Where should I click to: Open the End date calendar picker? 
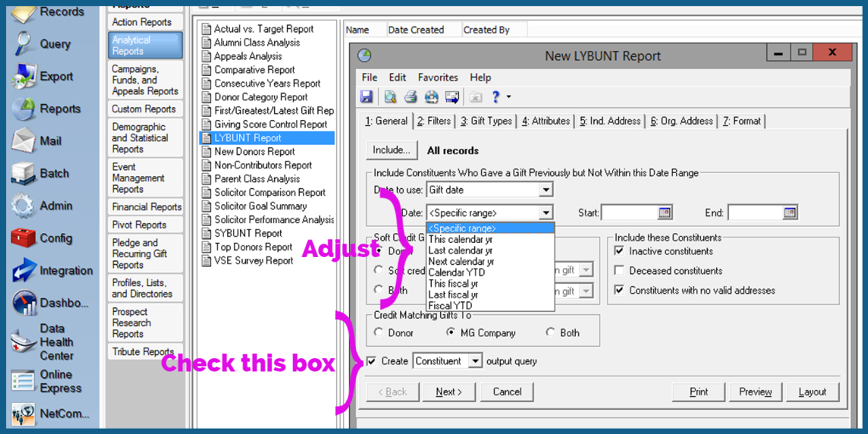point(790,213)
